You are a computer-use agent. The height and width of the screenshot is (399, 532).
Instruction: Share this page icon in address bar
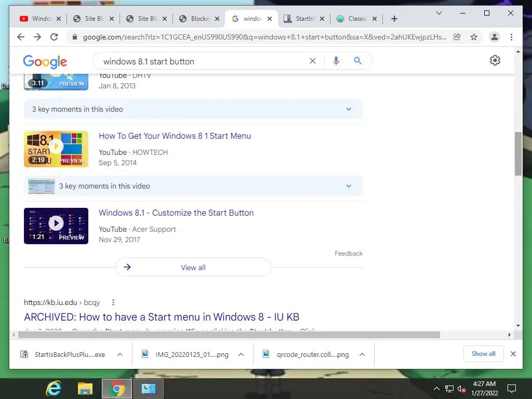tap(457, 37)
